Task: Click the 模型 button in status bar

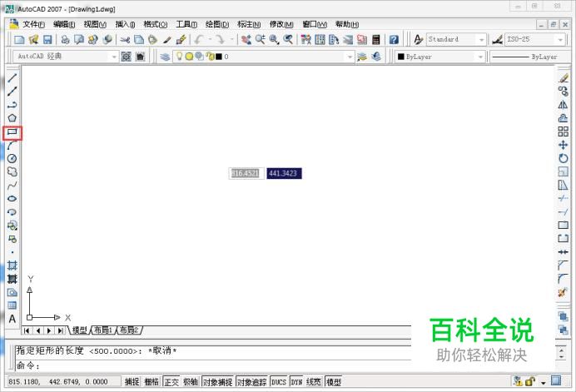Action: (334, 382)
